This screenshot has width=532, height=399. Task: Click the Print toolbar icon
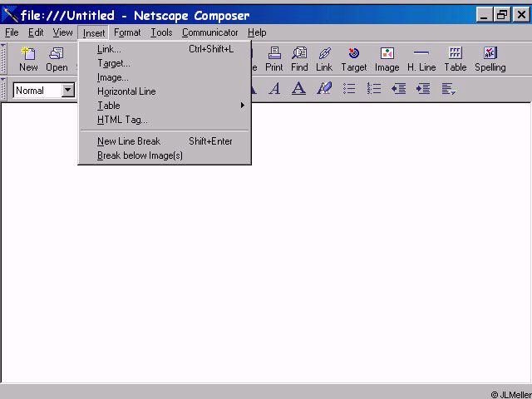(274, 59)
